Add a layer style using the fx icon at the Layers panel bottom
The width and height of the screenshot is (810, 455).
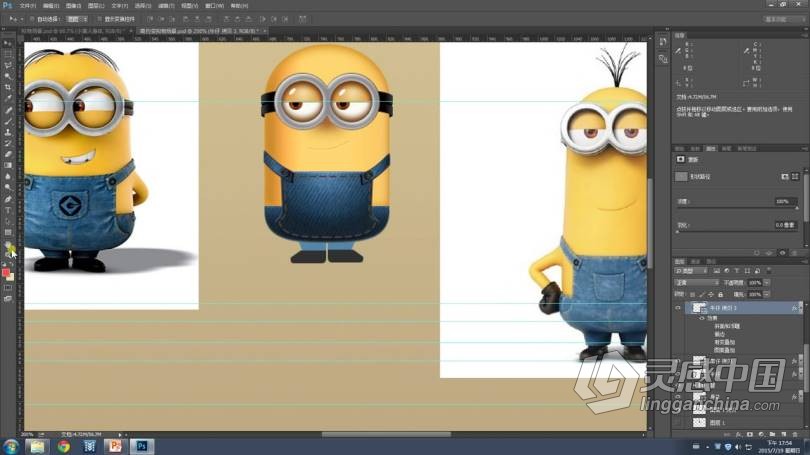tap(739, 435)
